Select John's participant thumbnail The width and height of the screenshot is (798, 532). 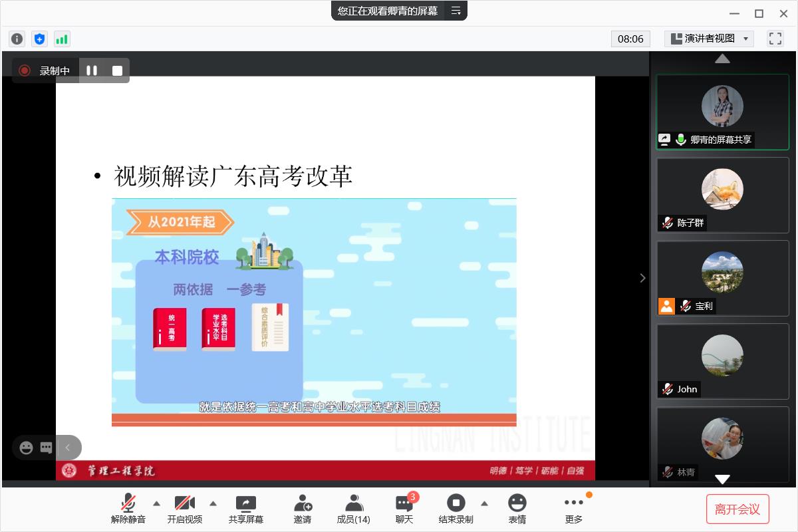[722, 360]
